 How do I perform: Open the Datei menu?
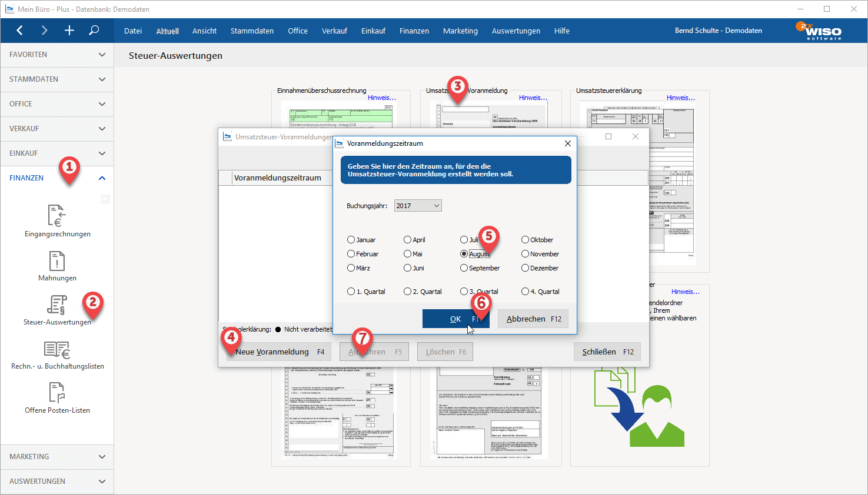click(x=133, y=31)
